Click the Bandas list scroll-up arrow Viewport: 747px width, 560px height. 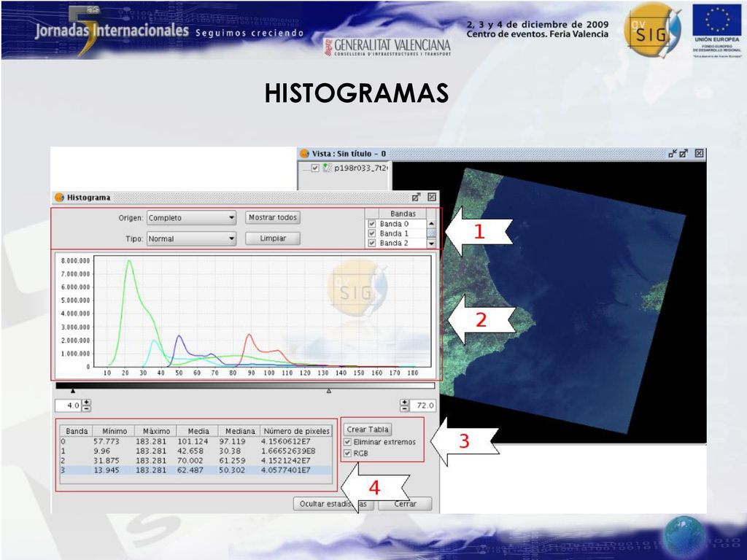432,223
